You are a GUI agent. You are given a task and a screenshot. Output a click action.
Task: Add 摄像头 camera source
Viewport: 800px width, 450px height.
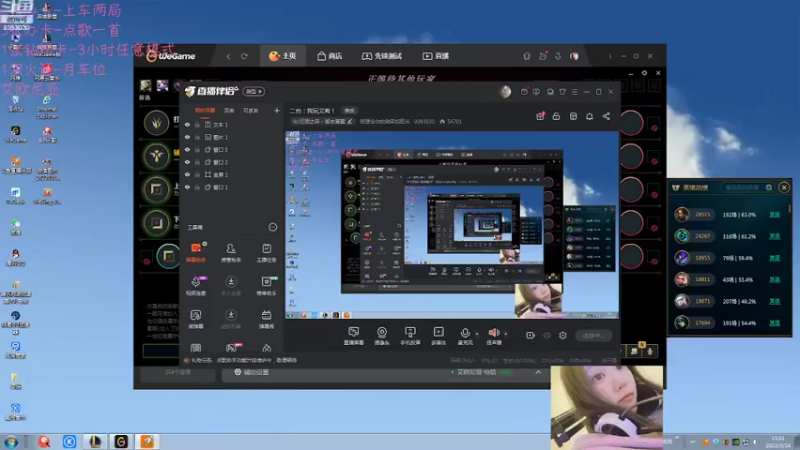click(x=382, y=336)
